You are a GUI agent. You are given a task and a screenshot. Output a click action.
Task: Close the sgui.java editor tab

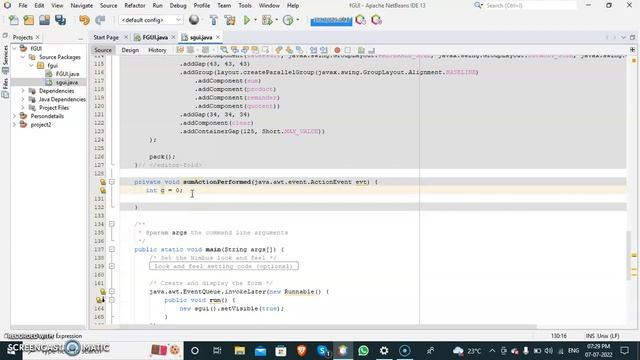coord(218,37)
